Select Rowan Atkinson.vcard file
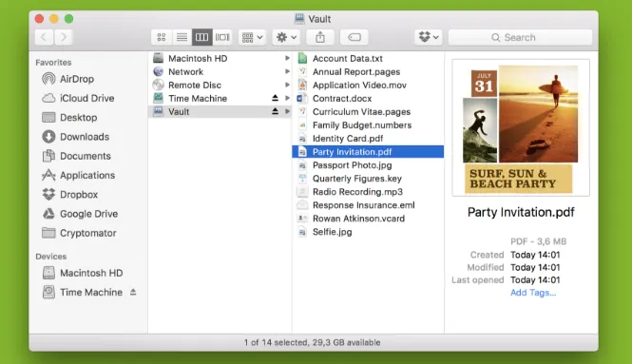The image size is (632, 364). (368, 218)
